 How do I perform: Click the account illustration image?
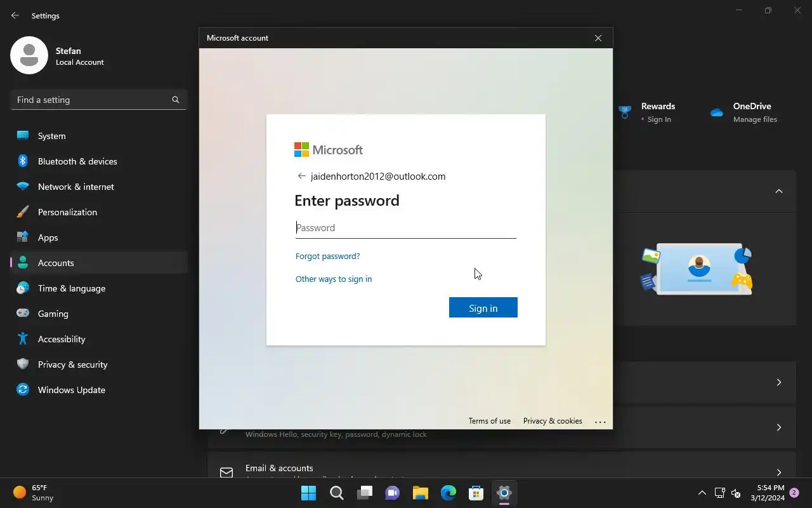coord(697,269)
